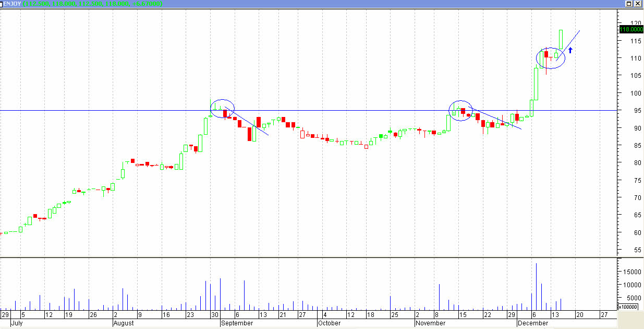Image resolution: width=644 pixels, height=329 pixels.
Task: Click the August month label
Action: (124, 323)
